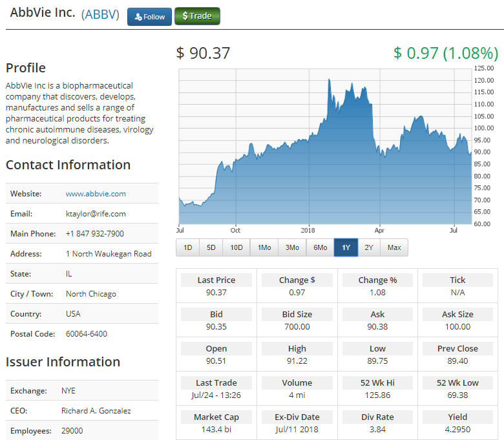Select the 2Y chart range
The width and height of the screenshot is (504, 440).
[369, 247]
